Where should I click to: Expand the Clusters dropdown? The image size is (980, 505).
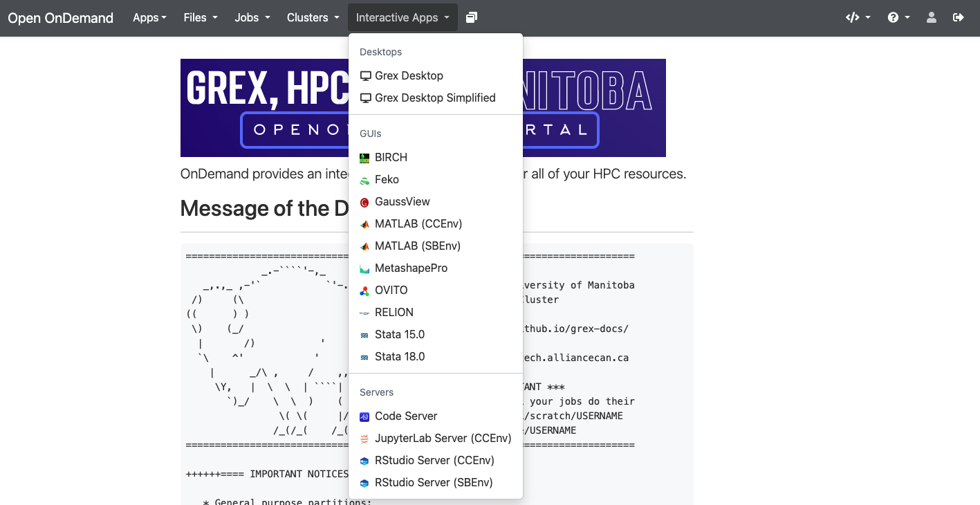(x=313, y=17)
